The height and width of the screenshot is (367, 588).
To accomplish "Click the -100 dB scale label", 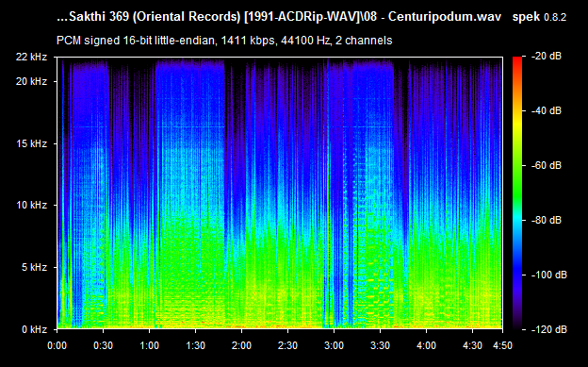I will 549,275.
